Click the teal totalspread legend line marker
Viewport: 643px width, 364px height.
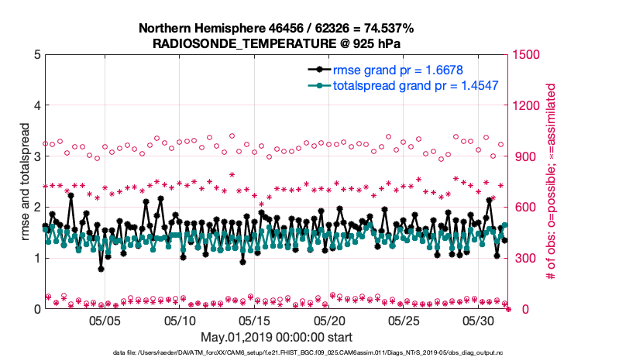(x=315, y=86)
